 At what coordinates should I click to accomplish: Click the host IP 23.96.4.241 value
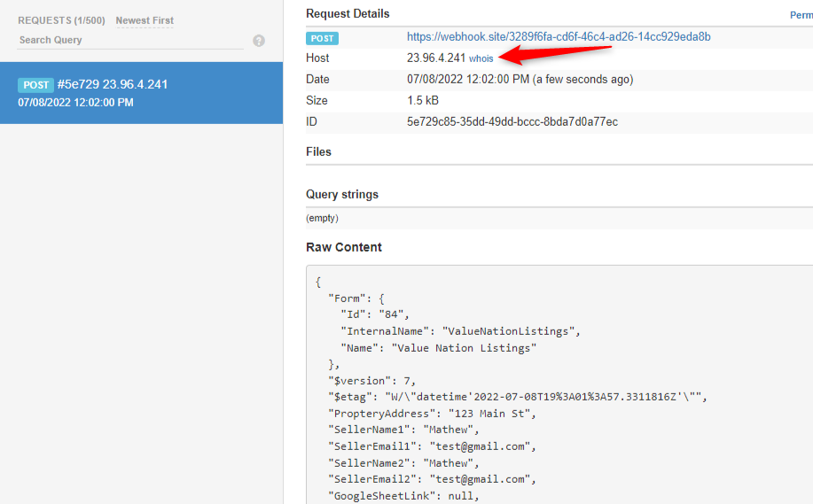(436, 58)
